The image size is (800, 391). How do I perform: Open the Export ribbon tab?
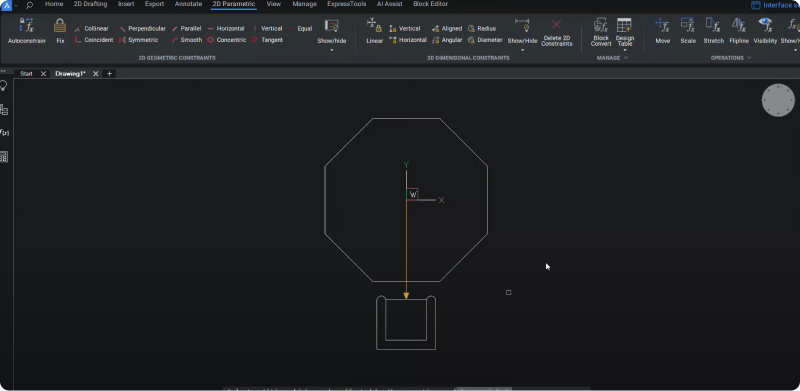pos(155,4)
